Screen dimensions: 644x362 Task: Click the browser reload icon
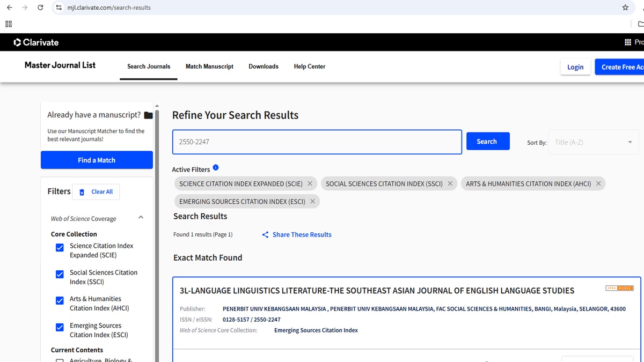pos(40,8)
